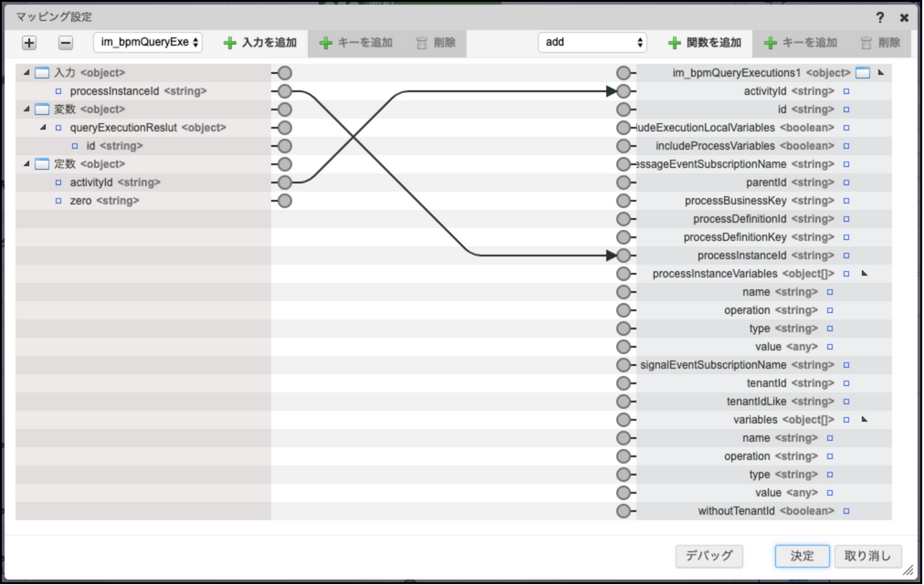924x585 pixels.
Task: Click input connector of withoutTenantId
Action: [x=624, y=511]
